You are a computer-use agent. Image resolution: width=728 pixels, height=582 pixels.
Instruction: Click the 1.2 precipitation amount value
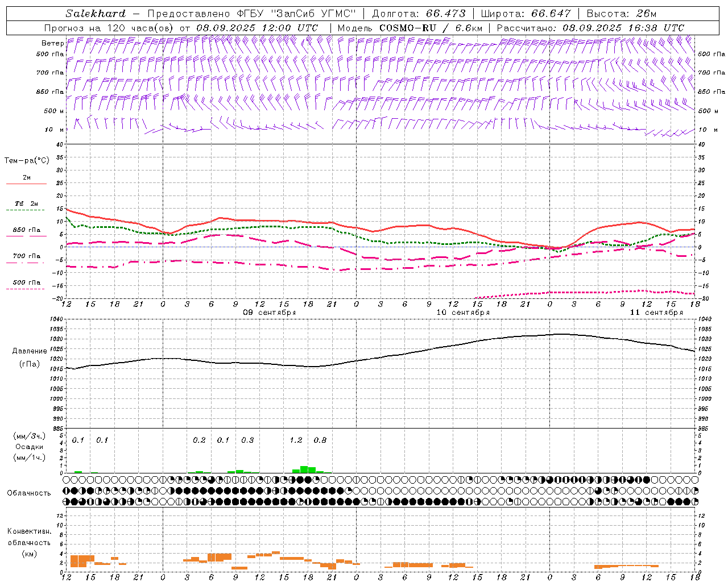click(296, 440)
